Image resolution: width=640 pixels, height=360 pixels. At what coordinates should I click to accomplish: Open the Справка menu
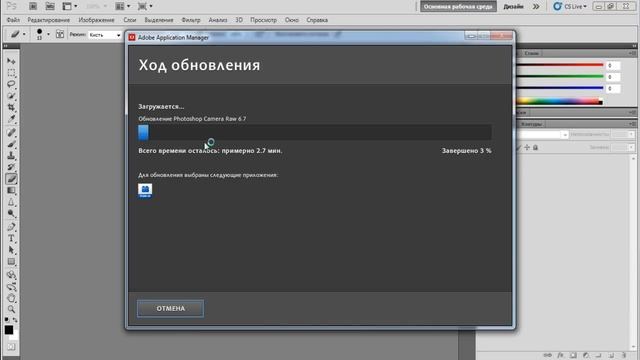pos(317,20)
